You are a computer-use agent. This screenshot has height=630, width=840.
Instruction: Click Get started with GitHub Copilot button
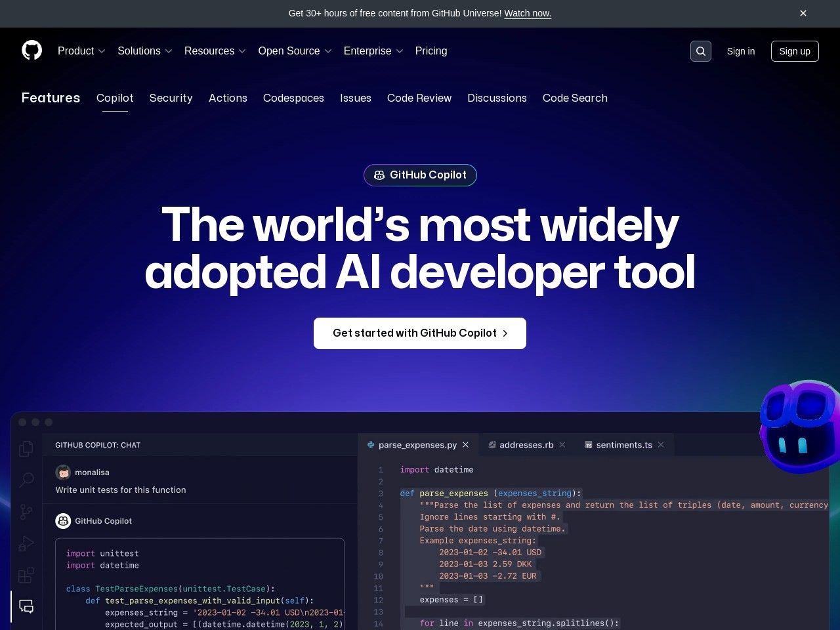coord(420,333)
